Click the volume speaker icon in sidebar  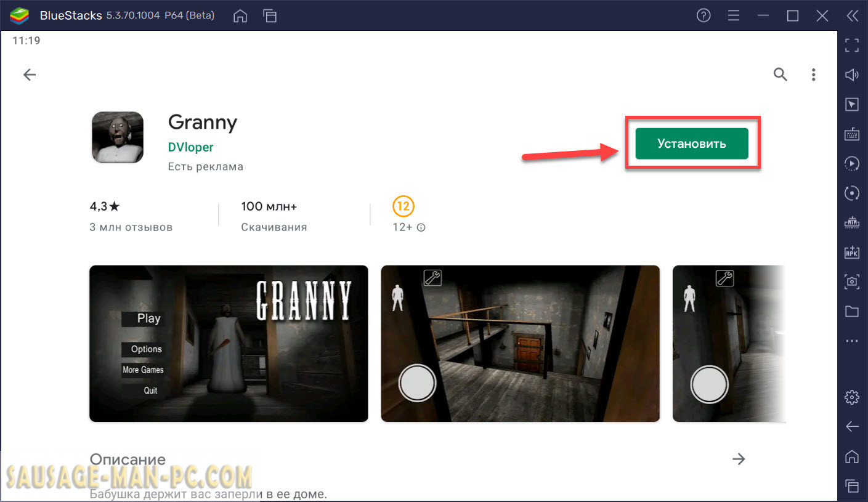(852, 75)
